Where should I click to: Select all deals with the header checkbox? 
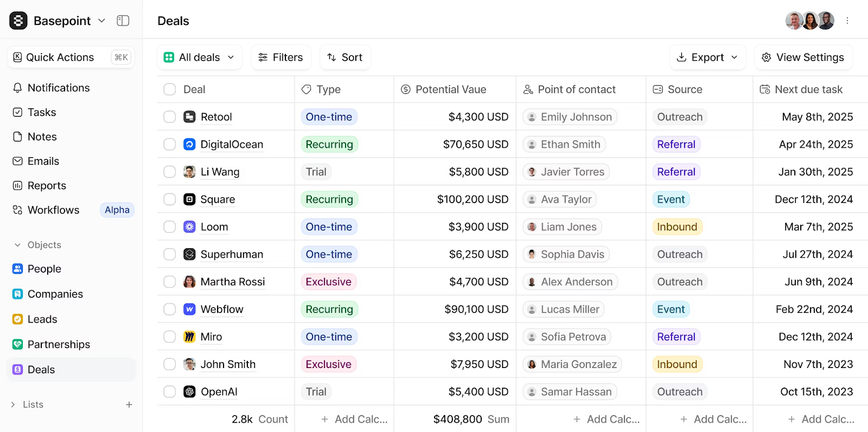tap(170, 89)
